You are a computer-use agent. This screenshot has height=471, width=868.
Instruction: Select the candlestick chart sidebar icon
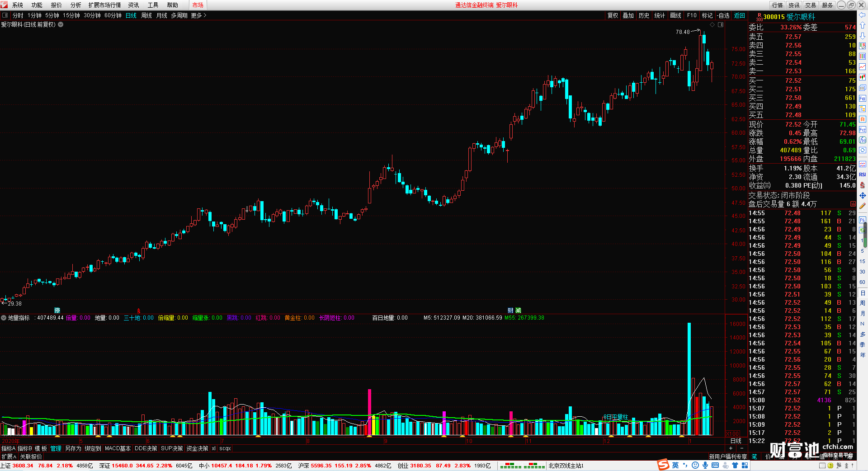862,77
